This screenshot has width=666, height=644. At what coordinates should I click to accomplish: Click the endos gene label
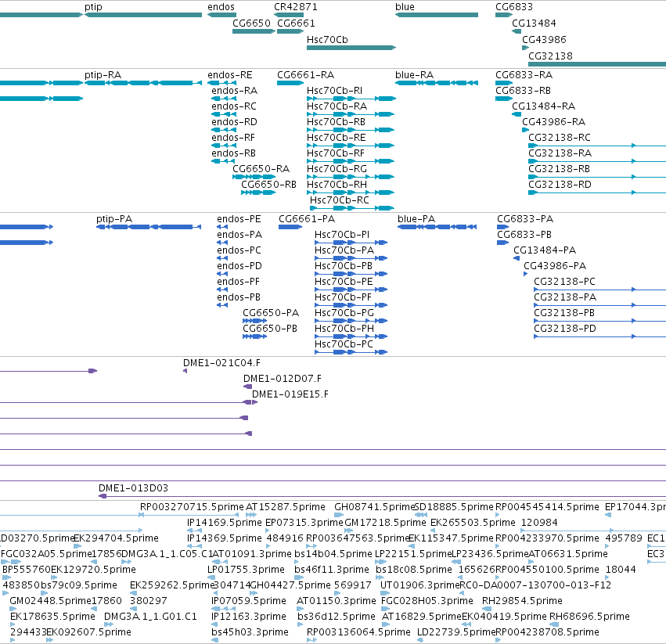point(221,7)
